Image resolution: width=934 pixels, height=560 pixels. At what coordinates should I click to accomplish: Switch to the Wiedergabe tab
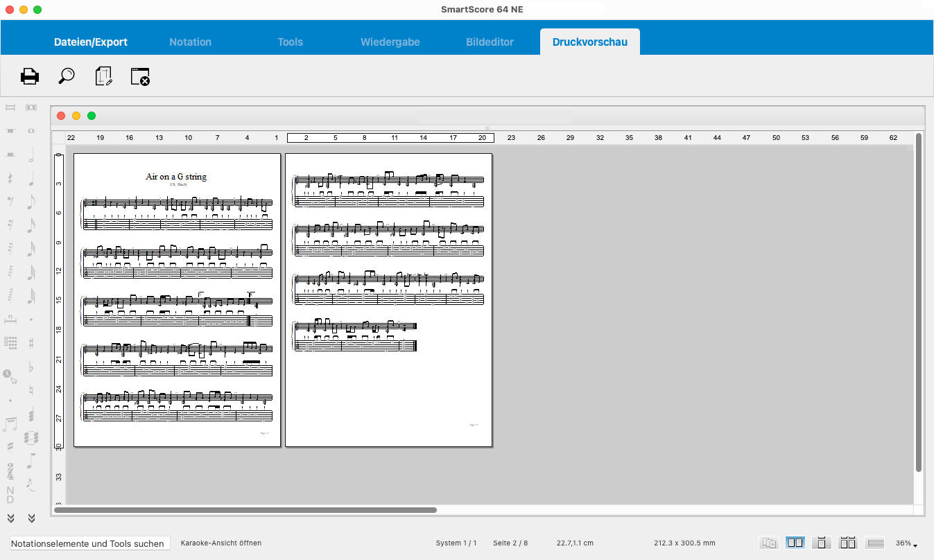[390, 42]
